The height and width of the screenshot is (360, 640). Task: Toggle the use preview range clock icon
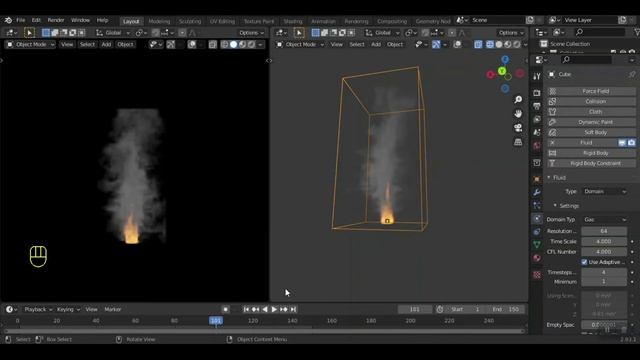440,309
